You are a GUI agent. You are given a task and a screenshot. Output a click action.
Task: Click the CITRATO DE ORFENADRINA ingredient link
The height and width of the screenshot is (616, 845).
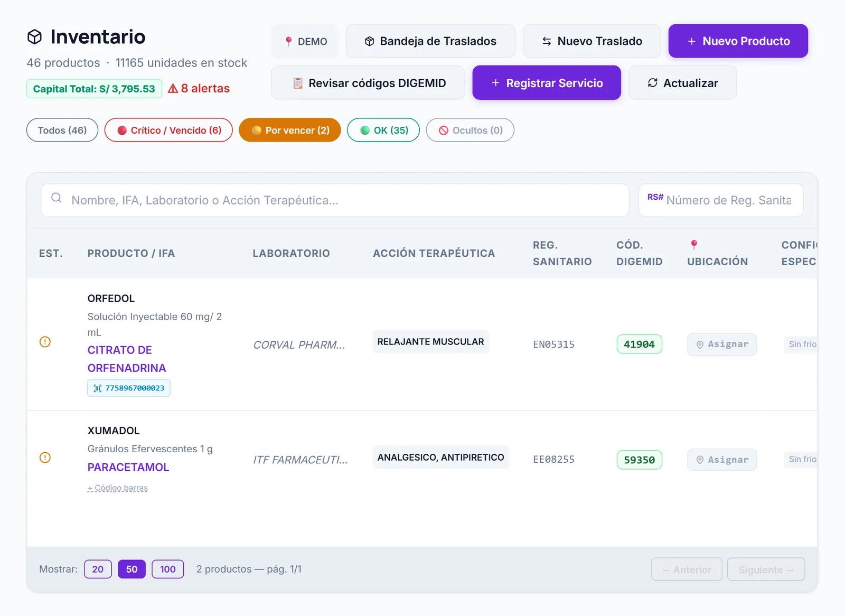coord(127,359)
